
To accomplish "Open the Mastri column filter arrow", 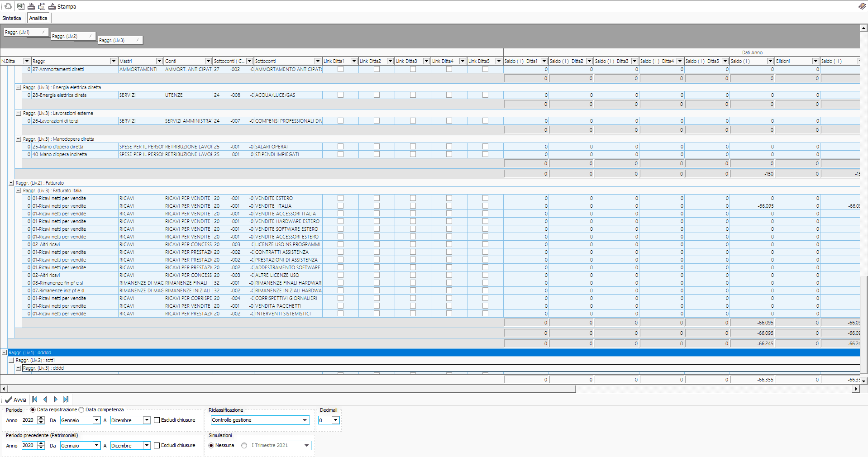I will pyautogui.click(x=159, y=61).
